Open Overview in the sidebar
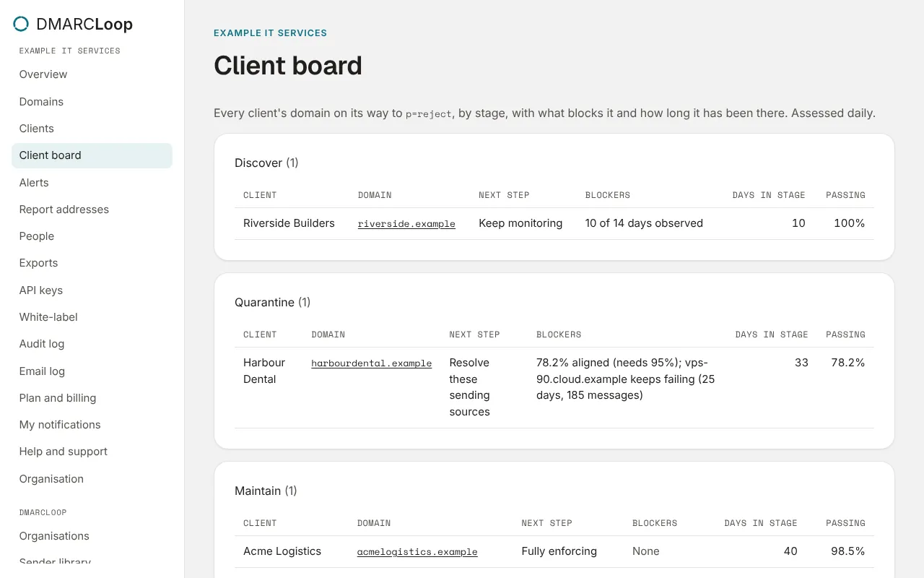This screenshot has height=578, width=924. 92,74
